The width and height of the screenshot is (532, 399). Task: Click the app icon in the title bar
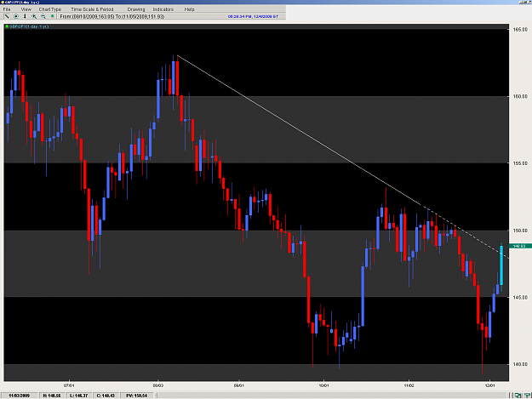[3, 2]
